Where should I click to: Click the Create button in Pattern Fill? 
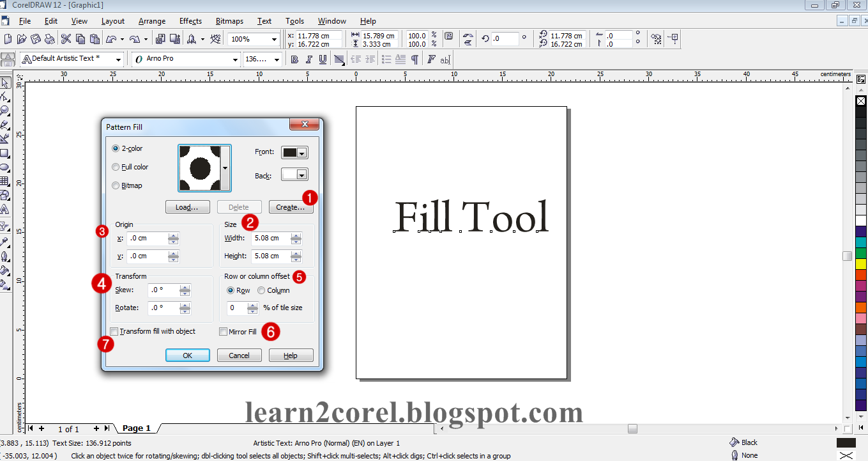coord(291,207)
